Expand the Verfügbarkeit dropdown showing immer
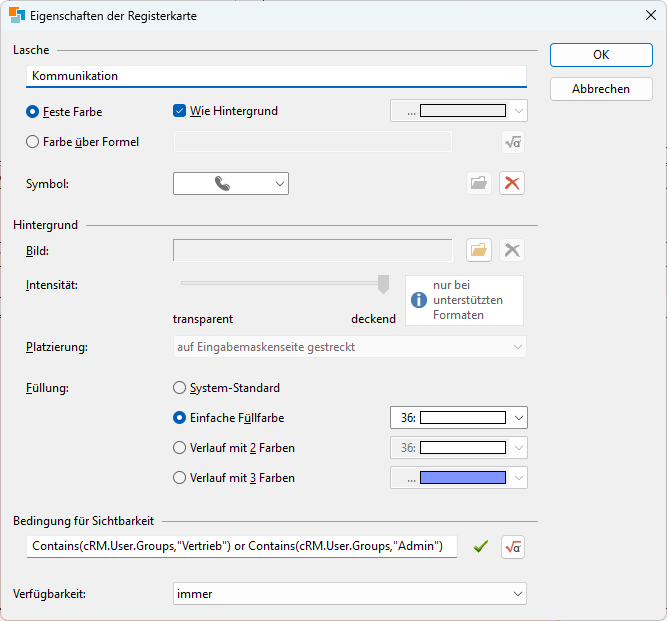667x621 pixels. tap(350, 594)
